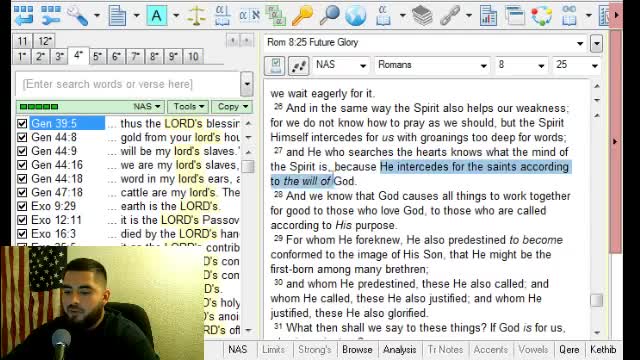640x360 pixels.
Task: Uncheck the Gen 47:18 checkbox
Action: click(x=22, y=192)
